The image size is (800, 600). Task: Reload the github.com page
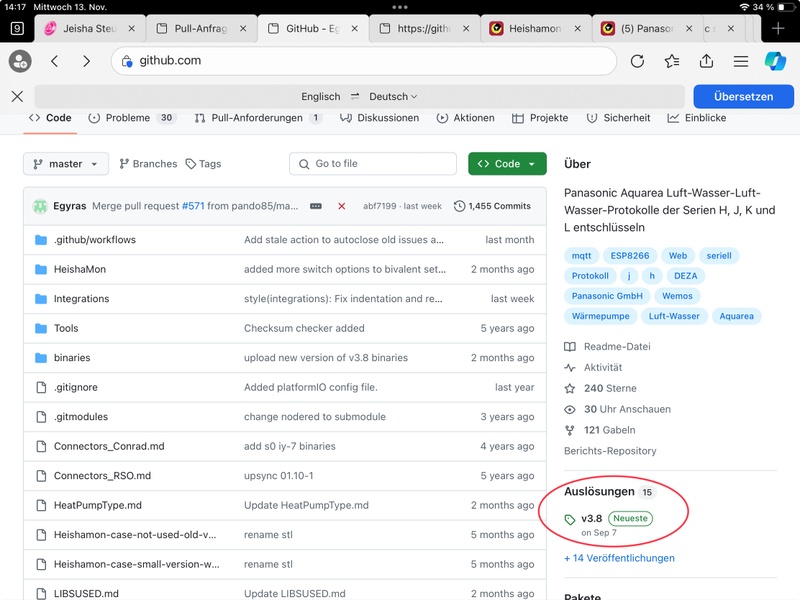(637, 61)
